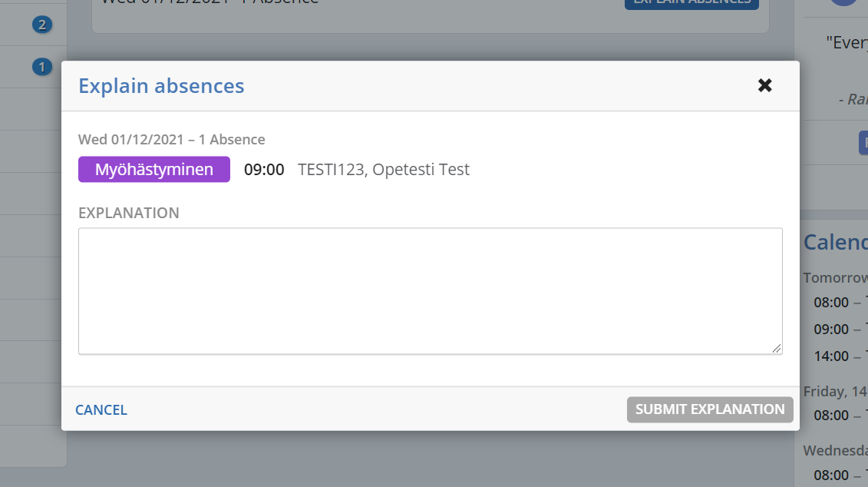Image resolution: width=868 pixels, height=487 pixels.
Task: Open the Calendar heading link
Action: [x=835, y=242]
